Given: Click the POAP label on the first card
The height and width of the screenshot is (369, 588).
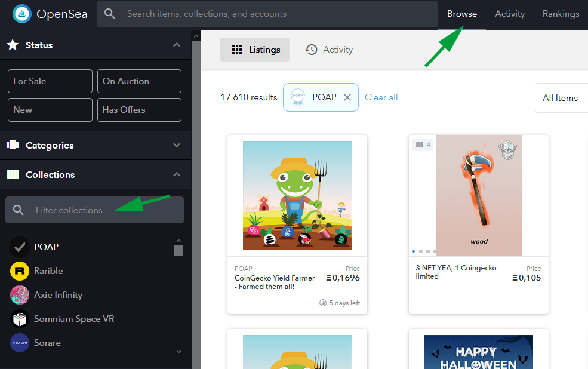Looking at the screenshot, I should point(244,269).
